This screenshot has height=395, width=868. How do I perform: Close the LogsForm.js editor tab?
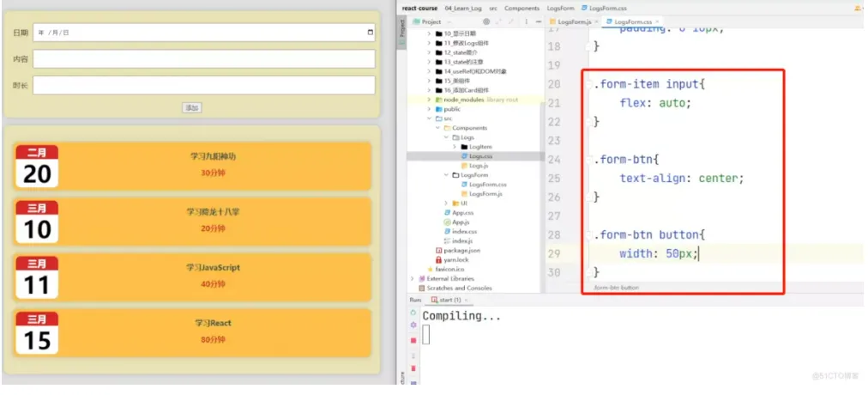[x=595, y=21]
